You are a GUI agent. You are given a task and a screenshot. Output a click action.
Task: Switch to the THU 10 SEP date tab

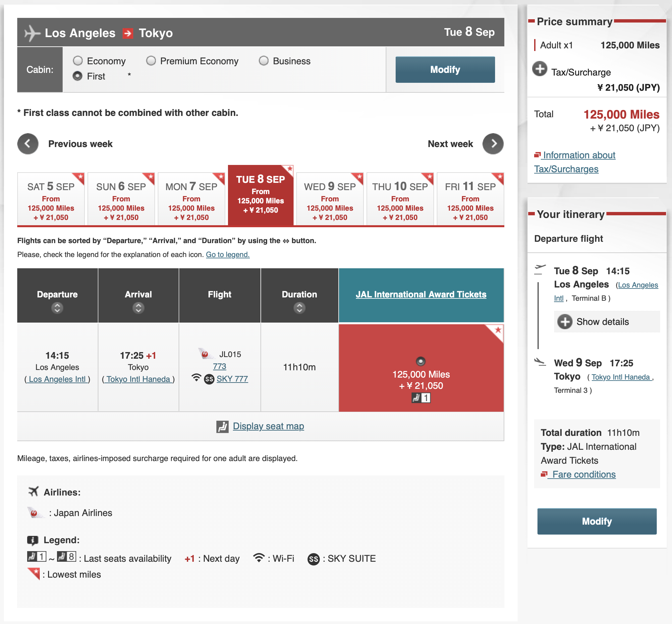tap(400, 199)
